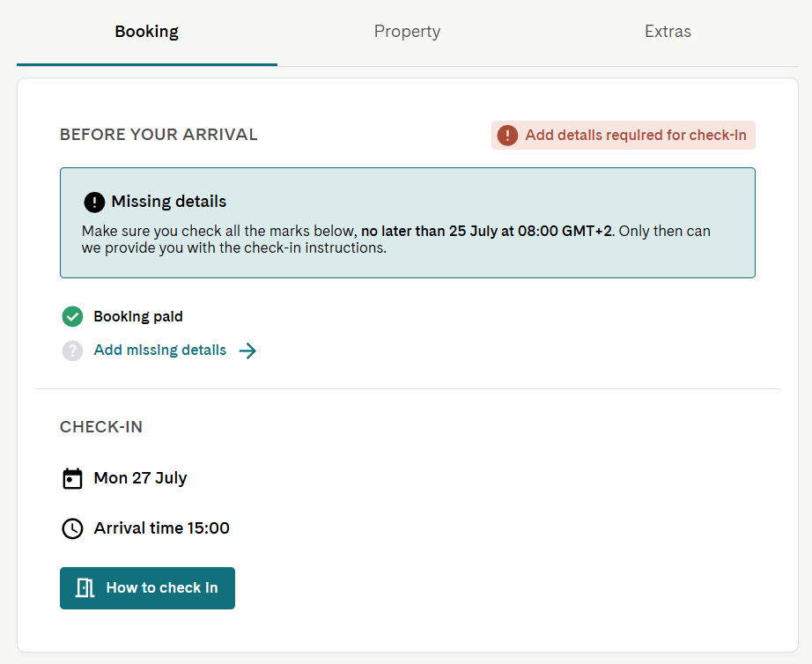The image size is (812, 664).
Task: Click 'Add details required for check-in' badge
Action: point(623,136)
